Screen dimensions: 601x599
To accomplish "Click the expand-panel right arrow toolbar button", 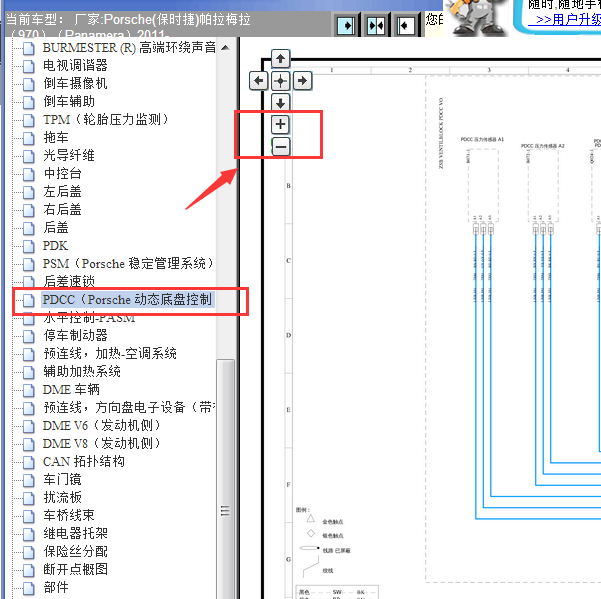I will pyautogui.click(x=346, y=26).
